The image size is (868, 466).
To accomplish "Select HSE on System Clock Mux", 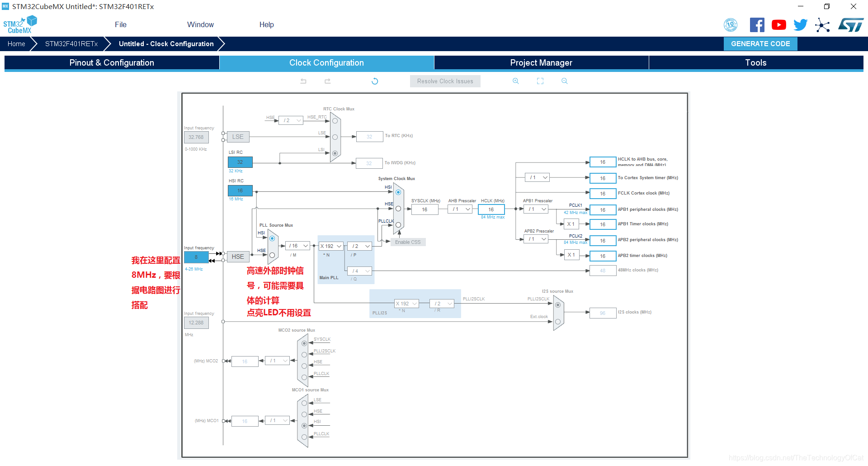I will (398, 209).
